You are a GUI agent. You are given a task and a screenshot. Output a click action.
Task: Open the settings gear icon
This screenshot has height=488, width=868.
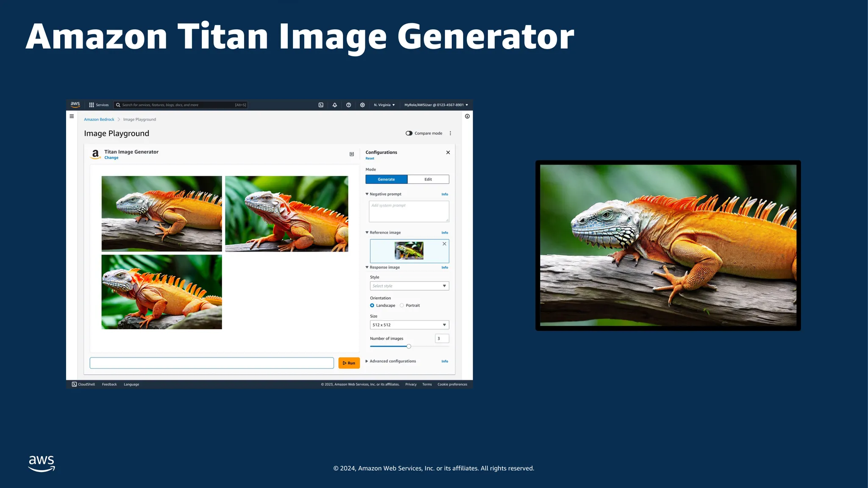[362, 105]
